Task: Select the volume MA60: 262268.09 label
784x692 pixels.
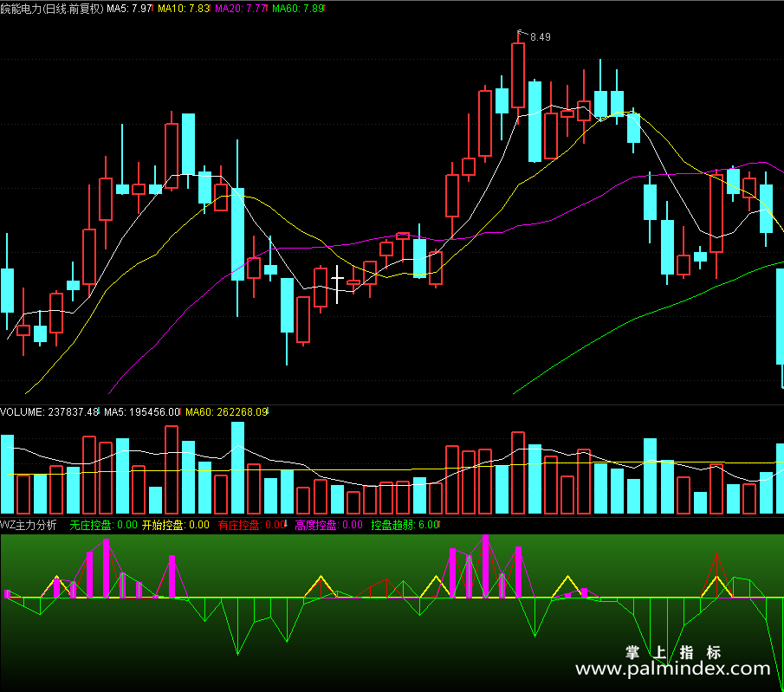Action: [226, 412]
